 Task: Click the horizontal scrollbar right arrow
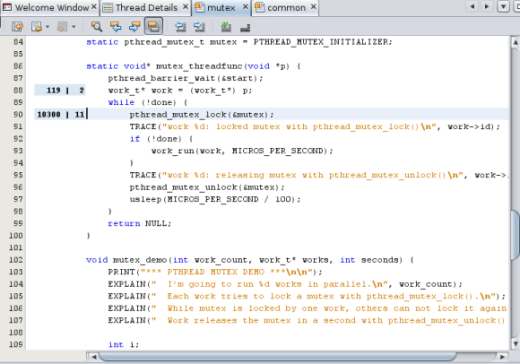coord(502,357)
